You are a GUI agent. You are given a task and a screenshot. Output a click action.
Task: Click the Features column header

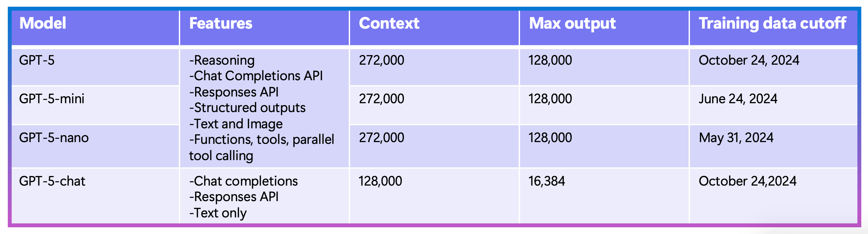[x=221, y=24]
